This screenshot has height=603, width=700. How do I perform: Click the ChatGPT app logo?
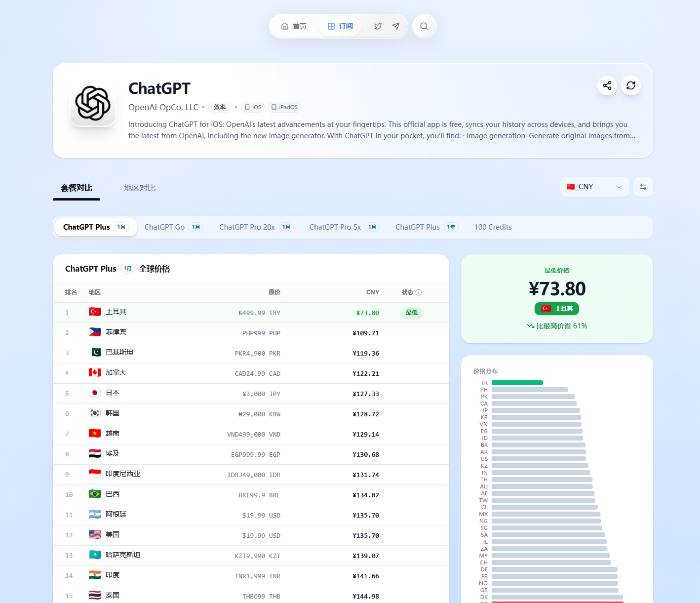coord(93,103)
